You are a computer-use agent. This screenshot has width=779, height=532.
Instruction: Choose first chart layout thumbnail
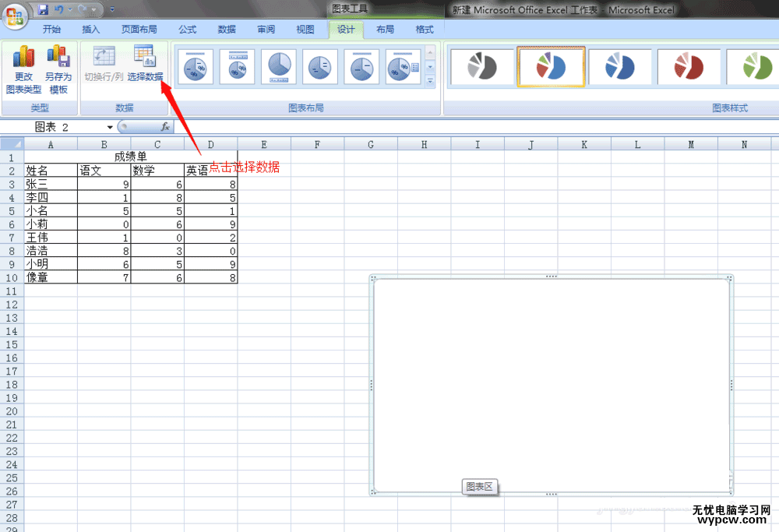coord(196,66)
